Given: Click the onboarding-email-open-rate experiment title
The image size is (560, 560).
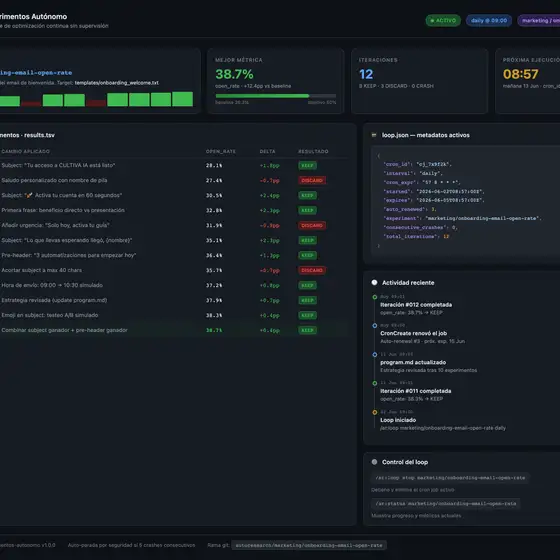Looking at the screenshot, I should point(36,73).
